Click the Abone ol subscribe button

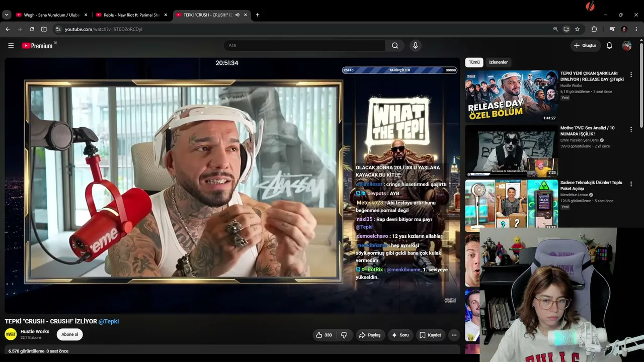(x=70, y=334)
